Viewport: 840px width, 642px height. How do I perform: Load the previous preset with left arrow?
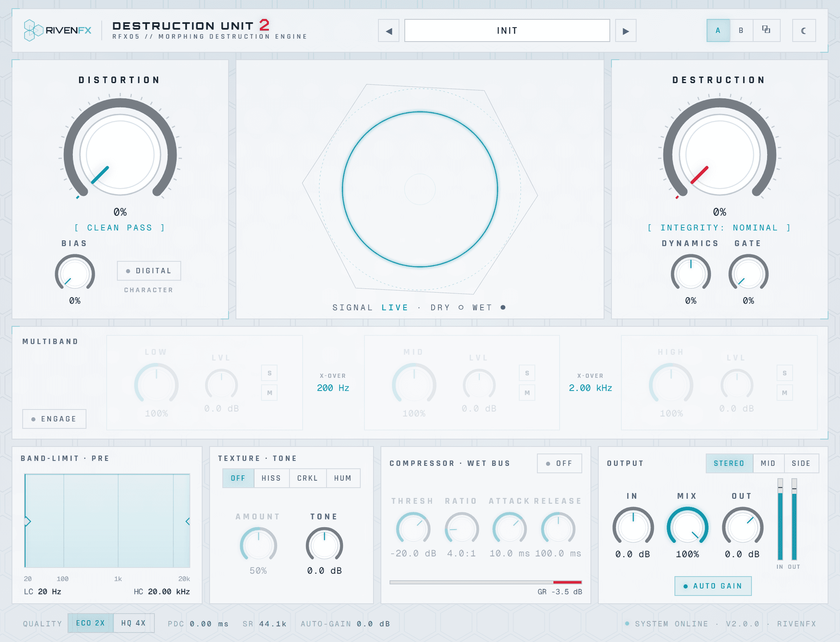coord(389,31)
